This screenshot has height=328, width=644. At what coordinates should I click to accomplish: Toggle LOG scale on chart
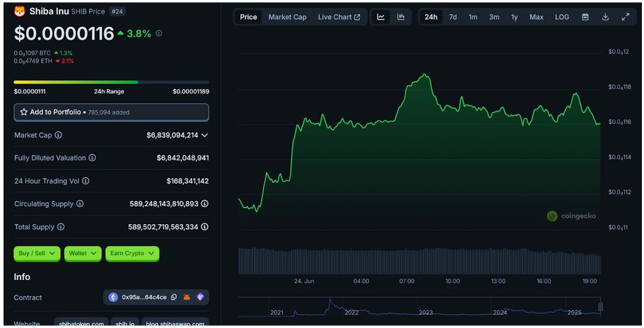tap(562, 17)
